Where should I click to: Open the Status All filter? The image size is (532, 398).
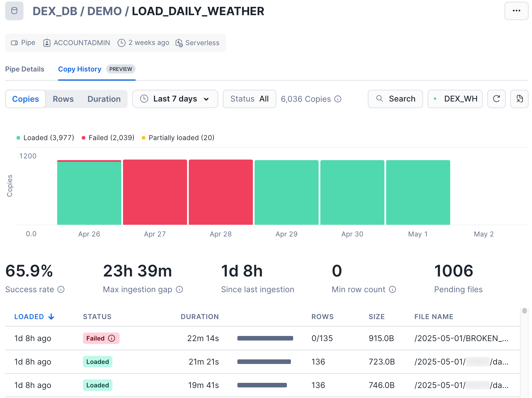[x=249, y=99]
